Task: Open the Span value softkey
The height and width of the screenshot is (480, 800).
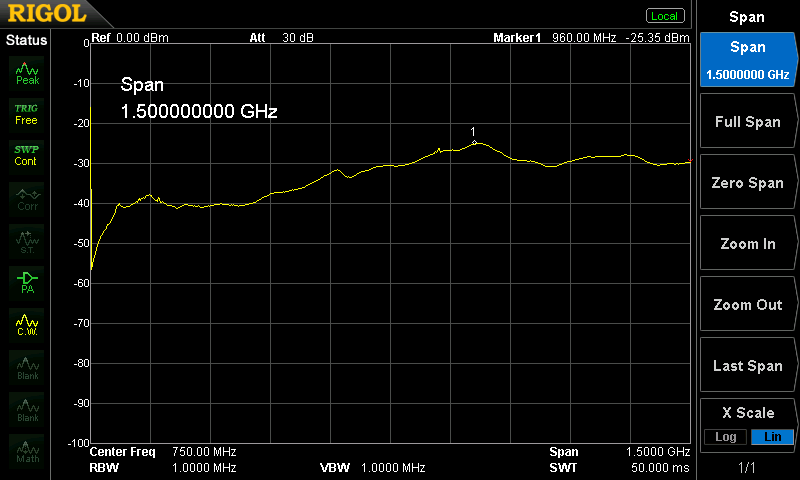Action: click(x=747, y=60)
